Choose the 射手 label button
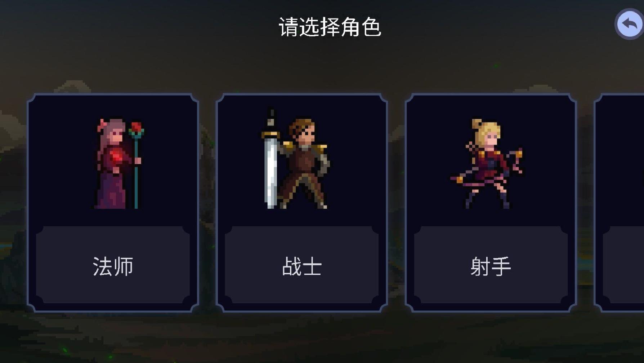This screenshot has width=644, height=363. 491,265
